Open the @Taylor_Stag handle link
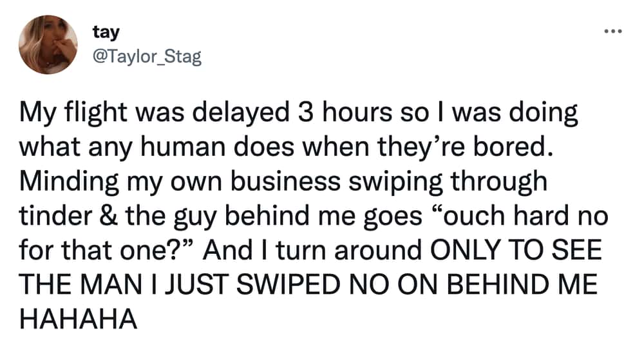 147,56
